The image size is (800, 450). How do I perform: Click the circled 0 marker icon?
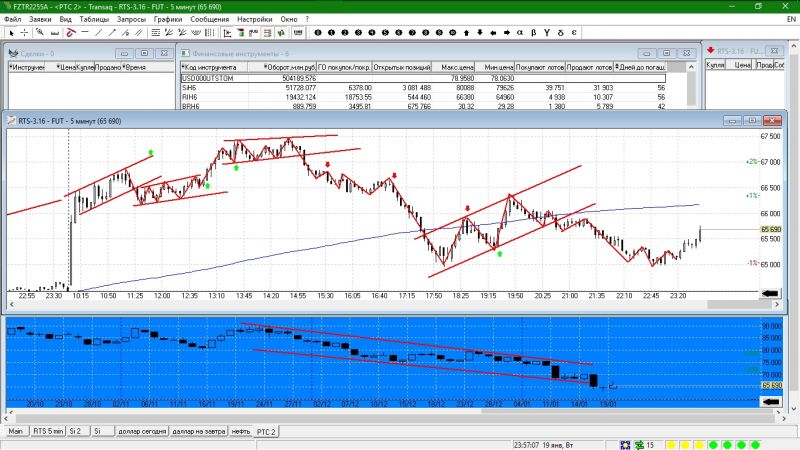[x=318, y=33]
